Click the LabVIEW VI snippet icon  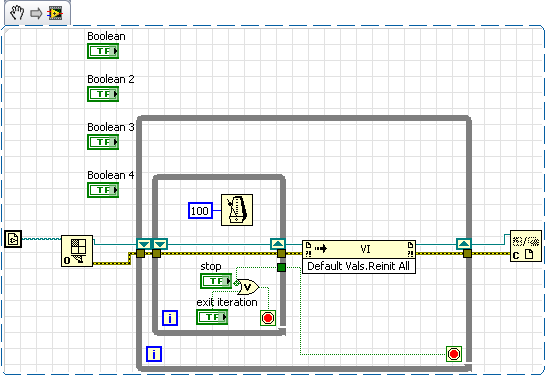click(x=55, y=13)
